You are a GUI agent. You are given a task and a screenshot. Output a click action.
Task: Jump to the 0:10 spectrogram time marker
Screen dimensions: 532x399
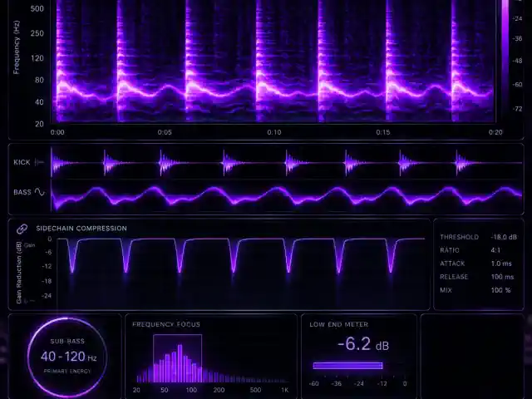(274, 132)
